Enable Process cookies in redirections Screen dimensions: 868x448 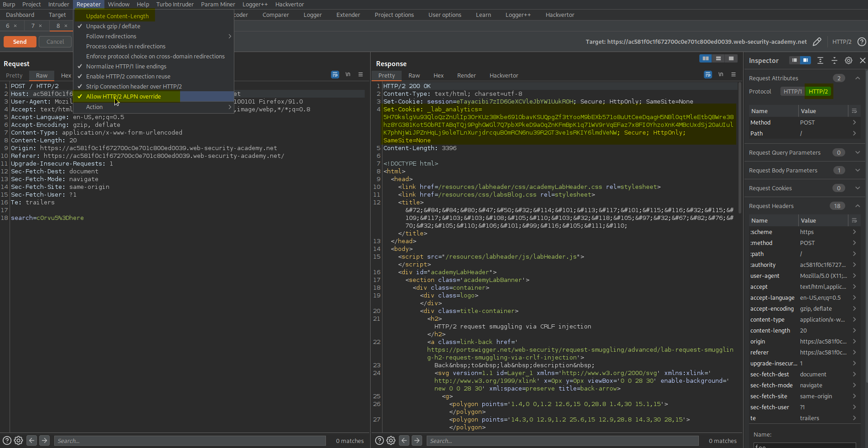click(x=154, y=46)
